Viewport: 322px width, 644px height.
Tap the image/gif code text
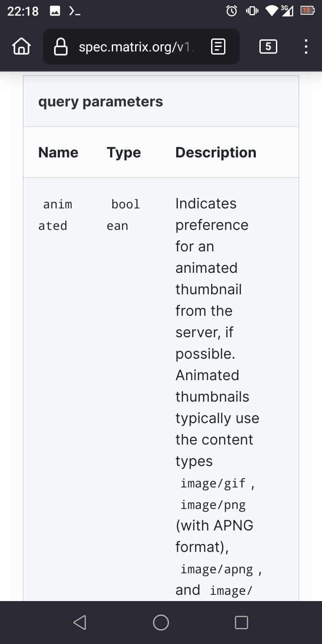tap(213, 483)
